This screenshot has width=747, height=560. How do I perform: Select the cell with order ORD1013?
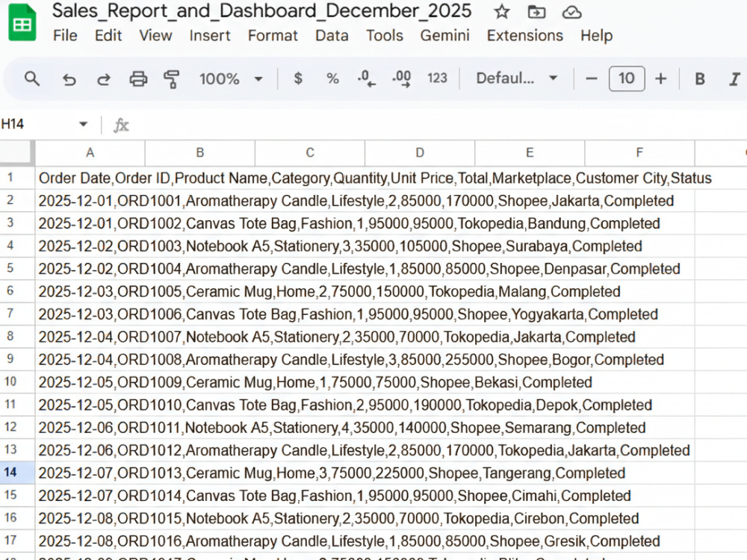[90, 473]
